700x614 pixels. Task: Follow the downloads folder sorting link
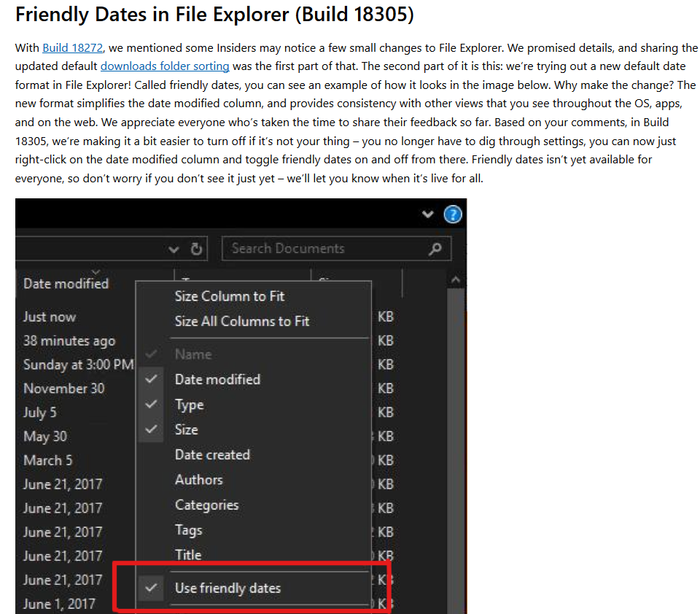pos(165,66)
